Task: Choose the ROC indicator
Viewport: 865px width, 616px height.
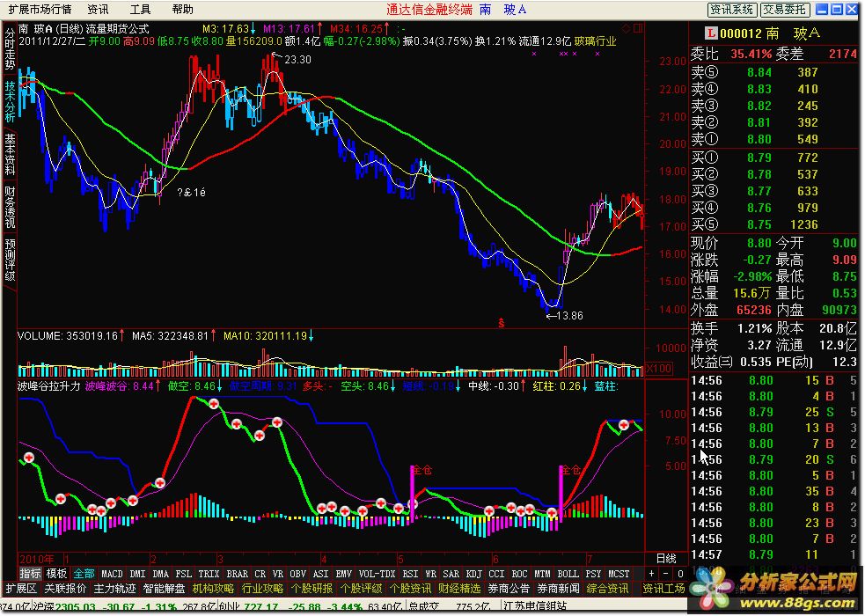Action: 520,574
